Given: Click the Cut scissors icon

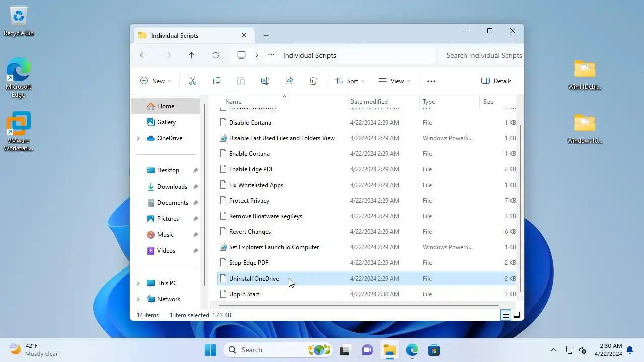Looking at the screenshot, I should click(x=192, y=81).
